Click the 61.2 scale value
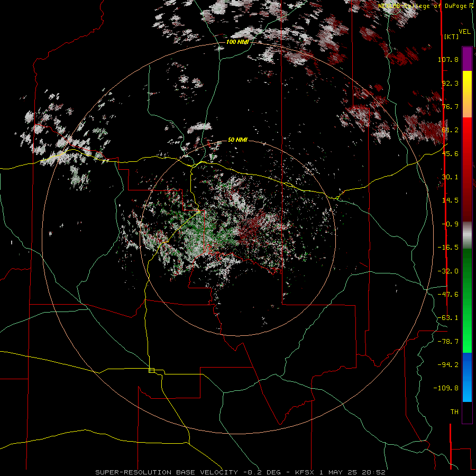The width and height of the screenshot is (476, 476). [x=450, y=130]
